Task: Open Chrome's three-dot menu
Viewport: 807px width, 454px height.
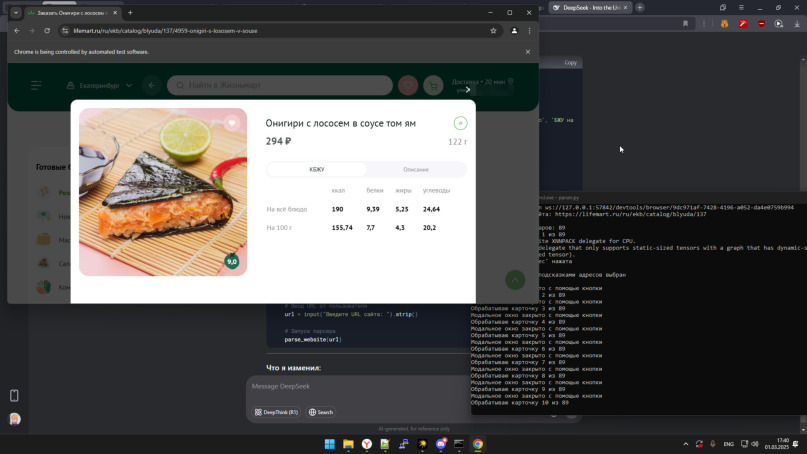Action: (529, 31)
